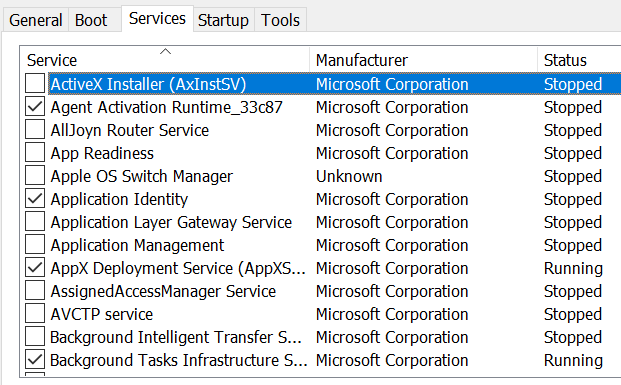Select AppX Deployment Service name text
The image size is (621, 385).
[178, 268]
